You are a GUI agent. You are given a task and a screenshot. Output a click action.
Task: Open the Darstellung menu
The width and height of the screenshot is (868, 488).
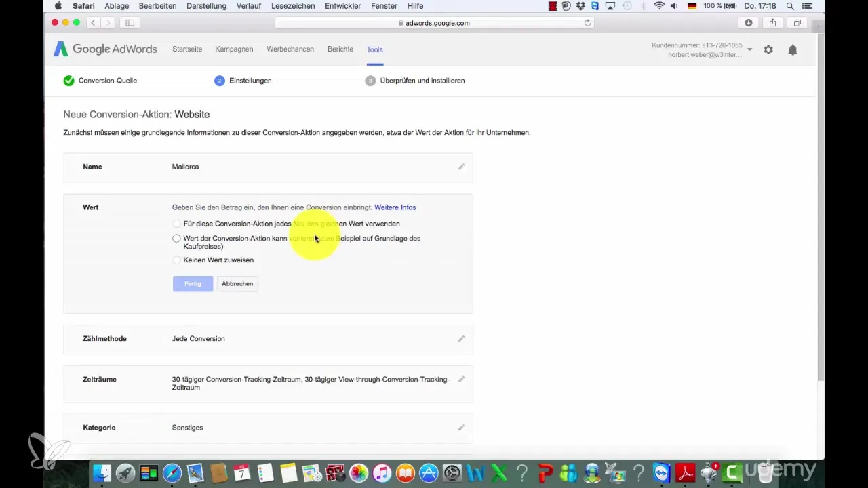[x=208, y=6]
